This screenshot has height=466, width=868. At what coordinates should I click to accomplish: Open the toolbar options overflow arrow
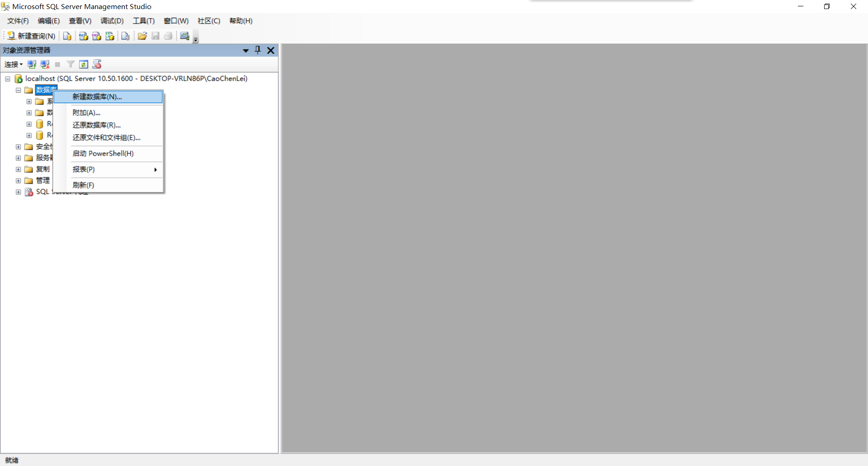(196, 37)
